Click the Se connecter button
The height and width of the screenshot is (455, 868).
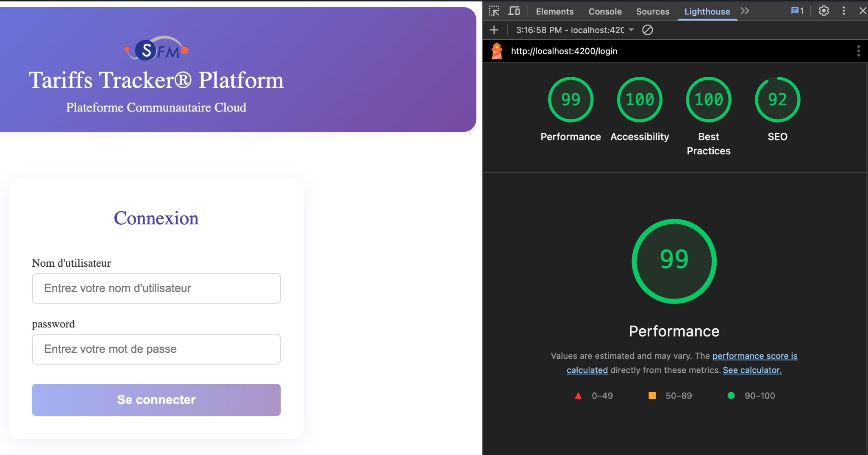(156, 399)
